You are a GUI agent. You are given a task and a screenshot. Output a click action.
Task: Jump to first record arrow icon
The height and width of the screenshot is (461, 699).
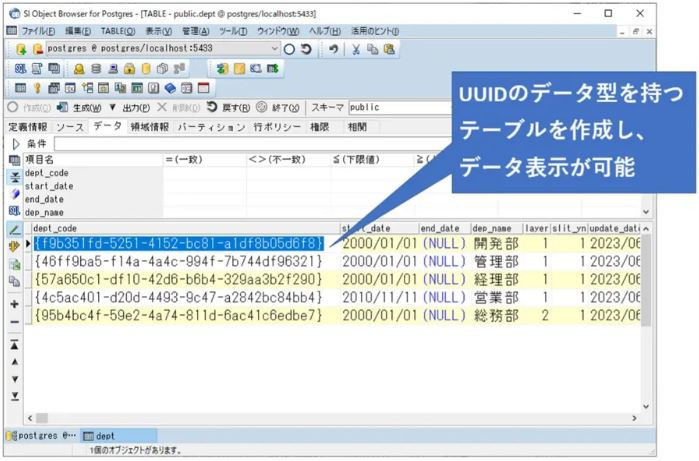click(x=14, y=345)
